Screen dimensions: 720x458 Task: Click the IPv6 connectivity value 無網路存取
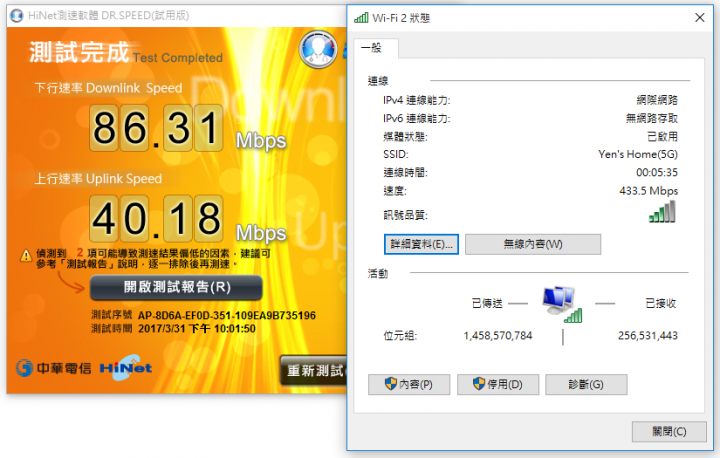[x=652, y=119]
